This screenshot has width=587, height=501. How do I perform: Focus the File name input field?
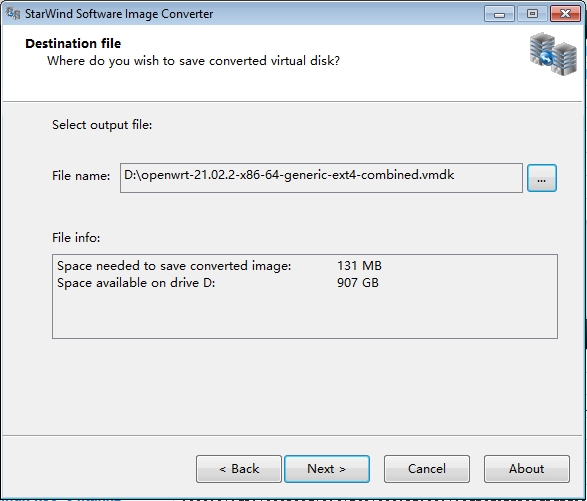pyautogui.click(x=321, y=178)
